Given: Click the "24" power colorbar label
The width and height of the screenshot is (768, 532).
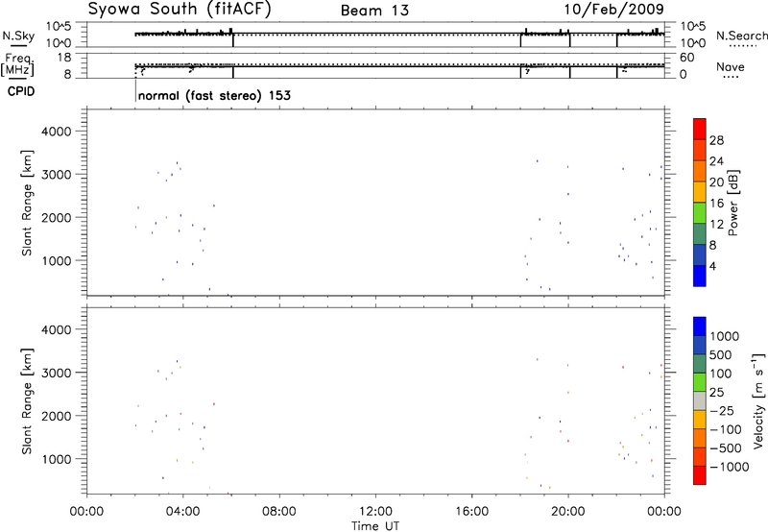Looking at the screenshot, I should point(716,161).
